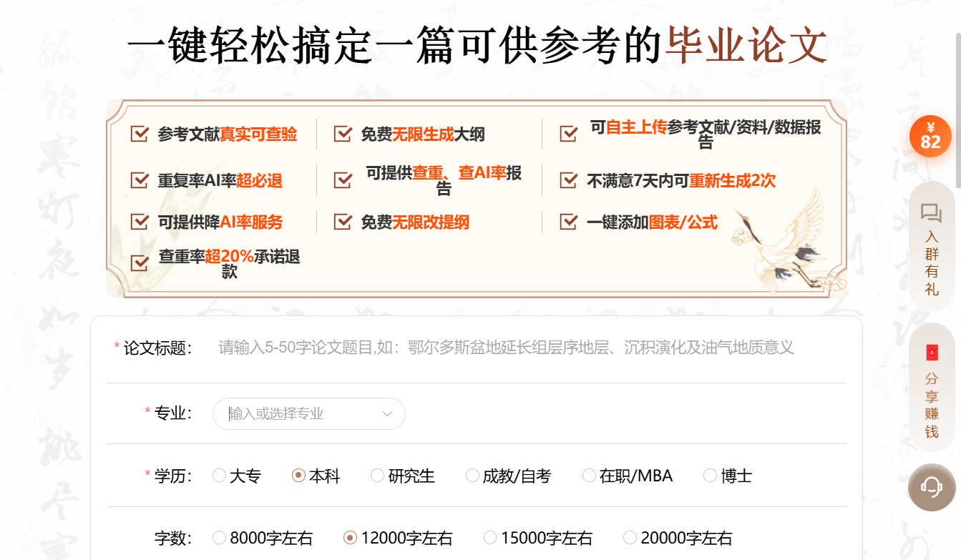Click 图表/公式 highlighted text

[x=683, y=222]
